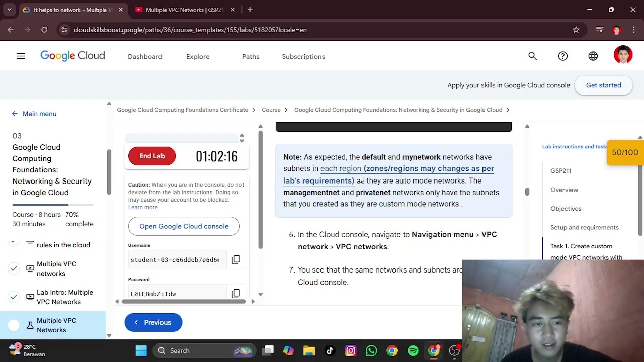
Task: Click the End Lab button
Action: 152,156
